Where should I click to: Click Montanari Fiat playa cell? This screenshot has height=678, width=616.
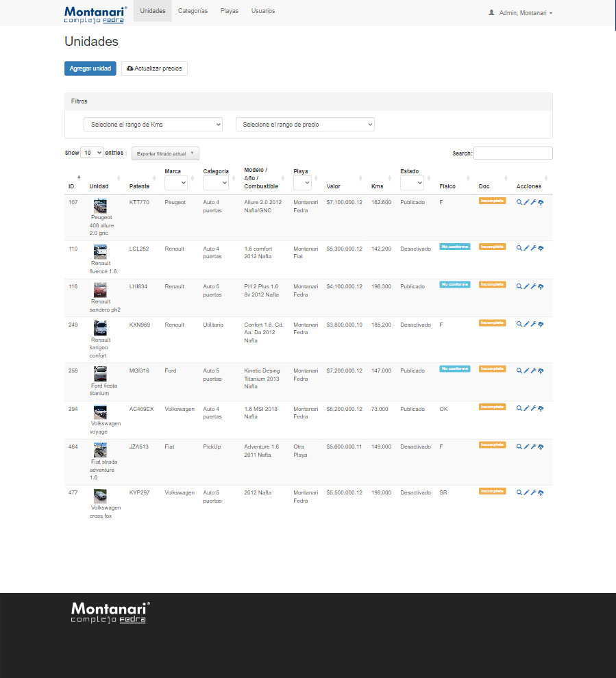pyautogui.click(x=306, y=253)
